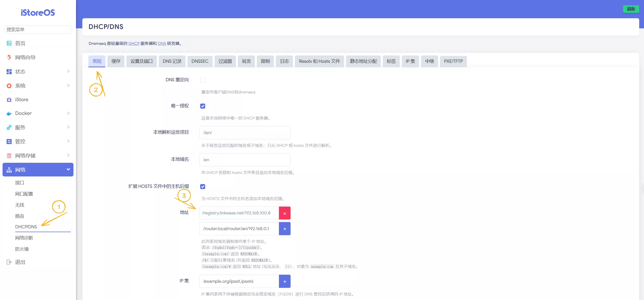Uncheck the sole authority DHCP checkbox

(x=203, y=106)
